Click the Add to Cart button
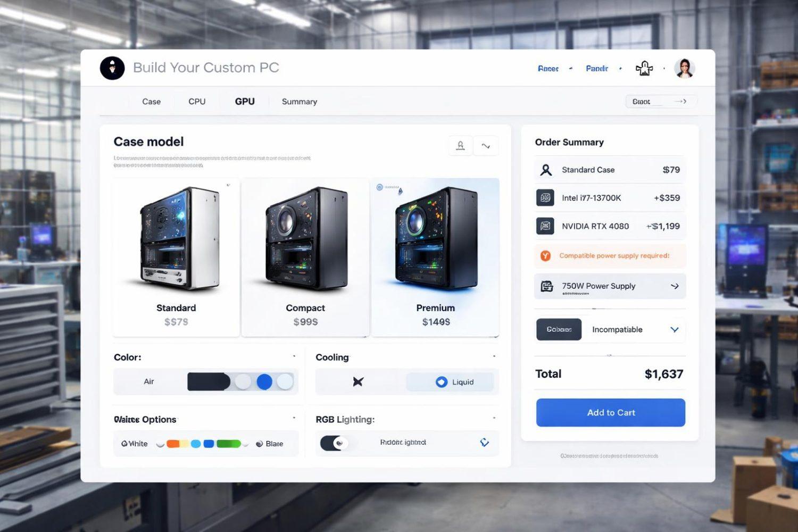This screenshot has width=798, height=532. tap(611, 413)
